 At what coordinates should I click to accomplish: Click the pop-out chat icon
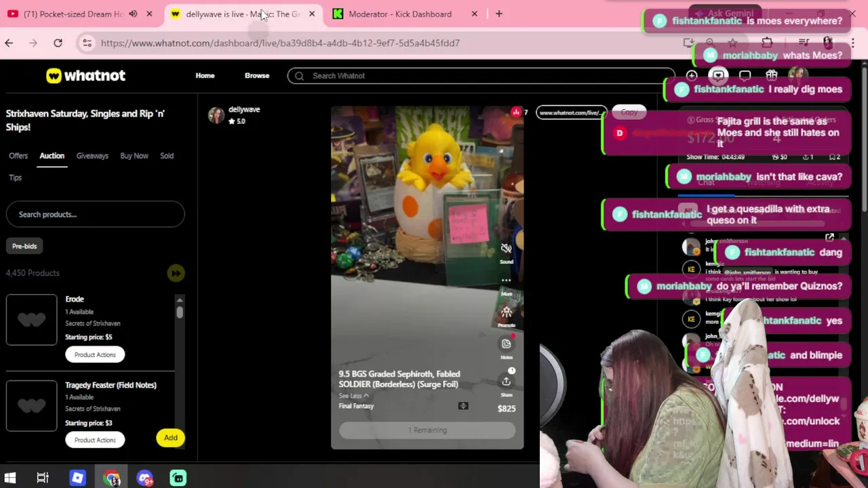click(x=829, y=238)
